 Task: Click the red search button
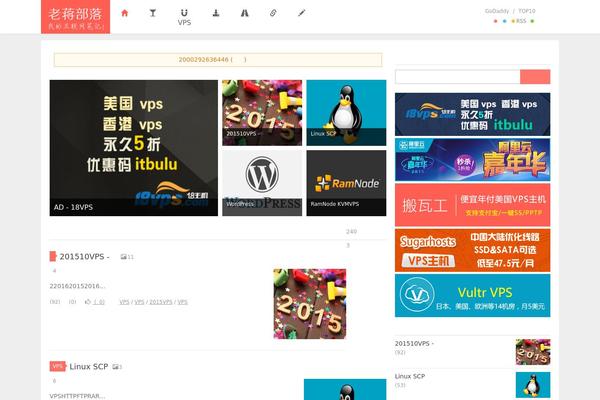click(x=535, y=77)
